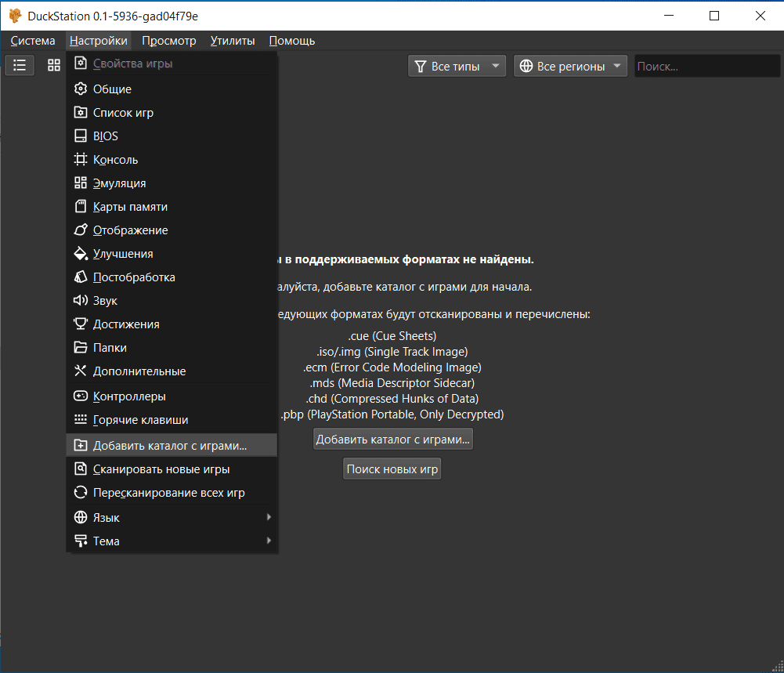Expand the Язык submenu arrow
Screen dimensions: 784x673
[x=269, y=517]
